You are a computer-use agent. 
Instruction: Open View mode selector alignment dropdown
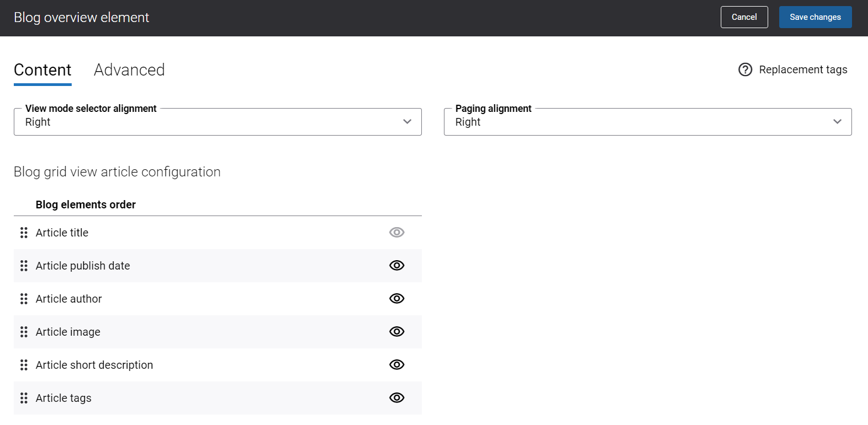217,122
